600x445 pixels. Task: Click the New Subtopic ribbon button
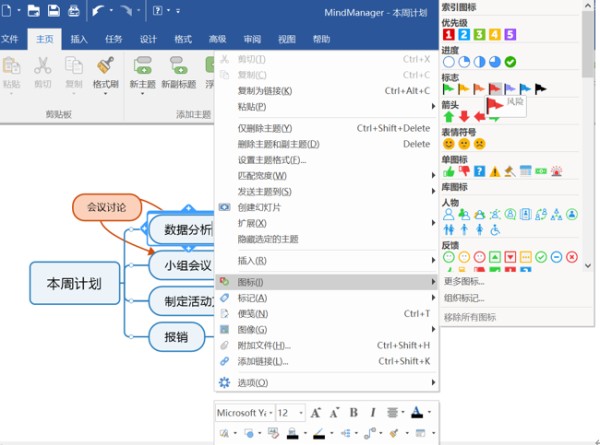pyautogui.click(x=178, y=73)
